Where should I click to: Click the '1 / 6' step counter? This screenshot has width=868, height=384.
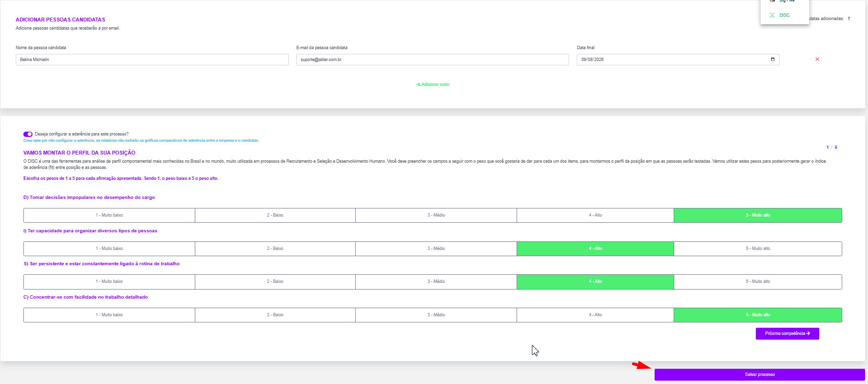pyautogui.click(x=832, y=147)
